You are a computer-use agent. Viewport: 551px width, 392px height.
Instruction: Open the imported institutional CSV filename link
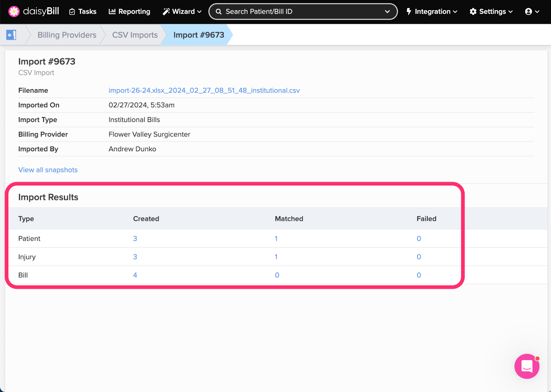[204, 91]
